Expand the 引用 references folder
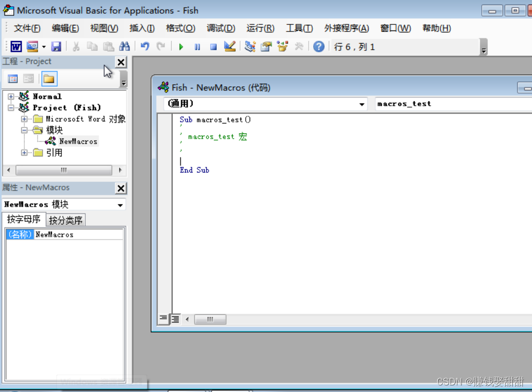 click(x=24, y=153)
